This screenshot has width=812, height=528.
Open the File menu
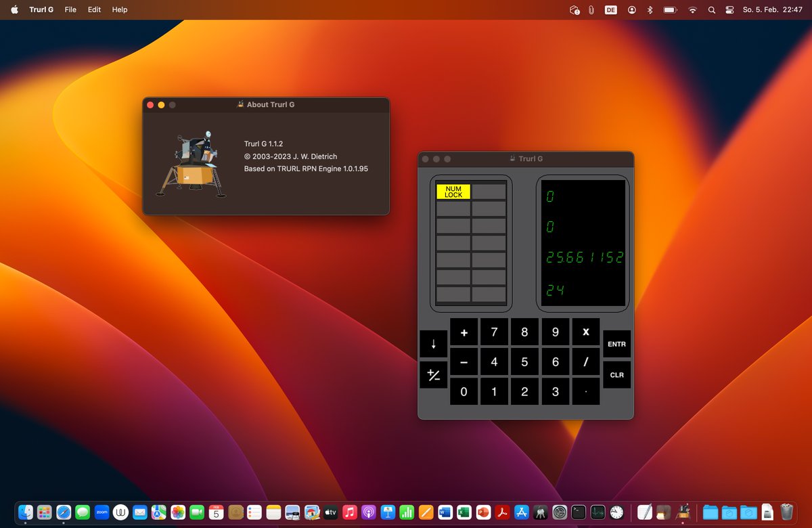click(70, 9)
